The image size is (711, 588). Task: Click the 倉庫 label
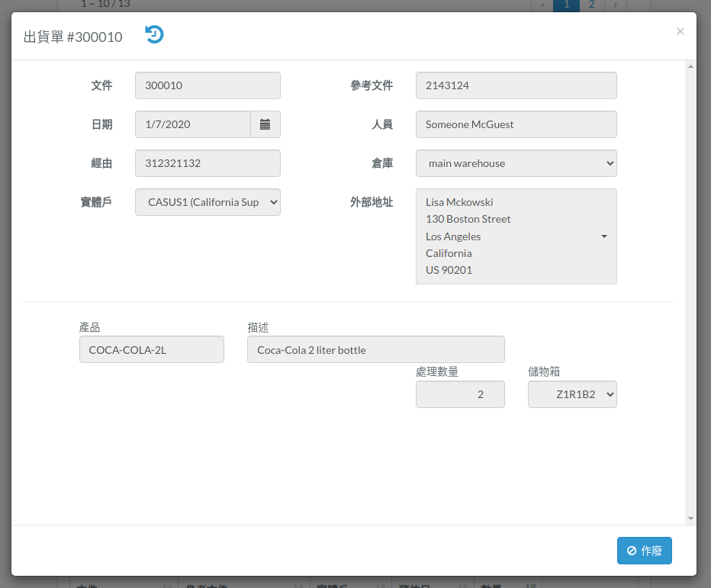coord(382,163)
